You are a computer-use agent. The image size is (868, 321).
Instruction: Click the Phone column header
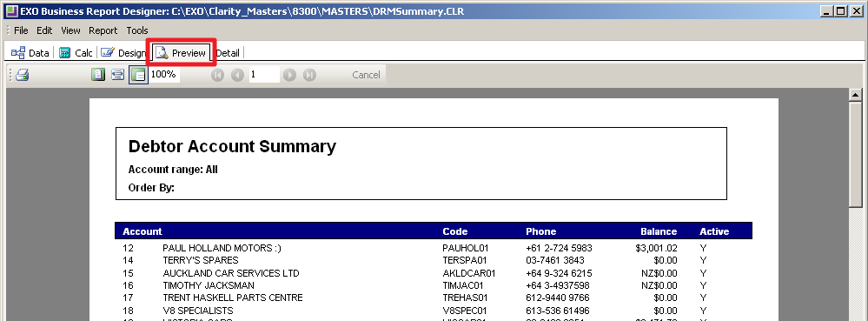tap(540, 231)
